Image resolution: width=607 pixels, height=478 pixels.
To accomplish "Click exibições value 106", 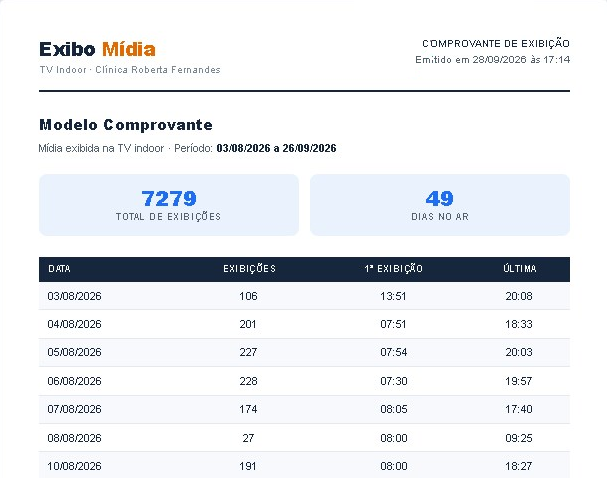I will pos(248,296).
